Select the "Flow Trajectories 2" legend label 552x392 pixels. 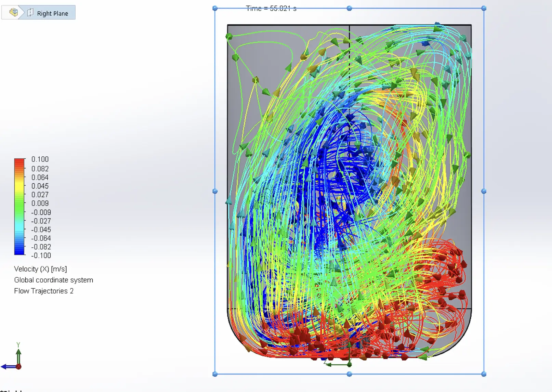44,291
